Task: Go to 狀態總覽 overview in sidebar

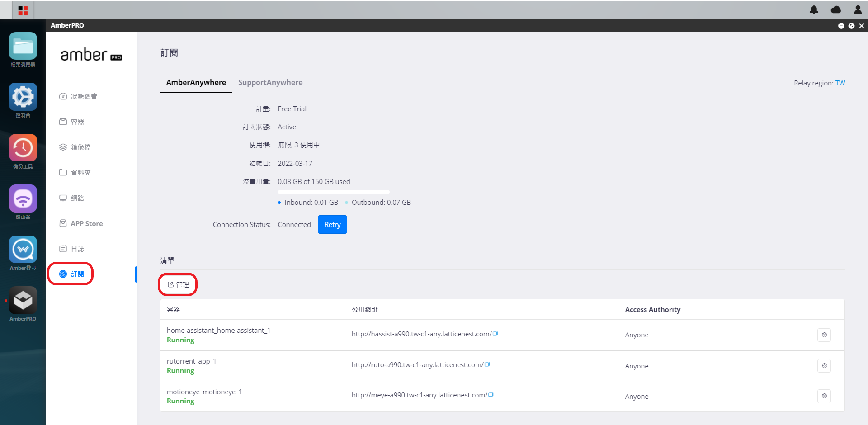Action: click(78, 96)
